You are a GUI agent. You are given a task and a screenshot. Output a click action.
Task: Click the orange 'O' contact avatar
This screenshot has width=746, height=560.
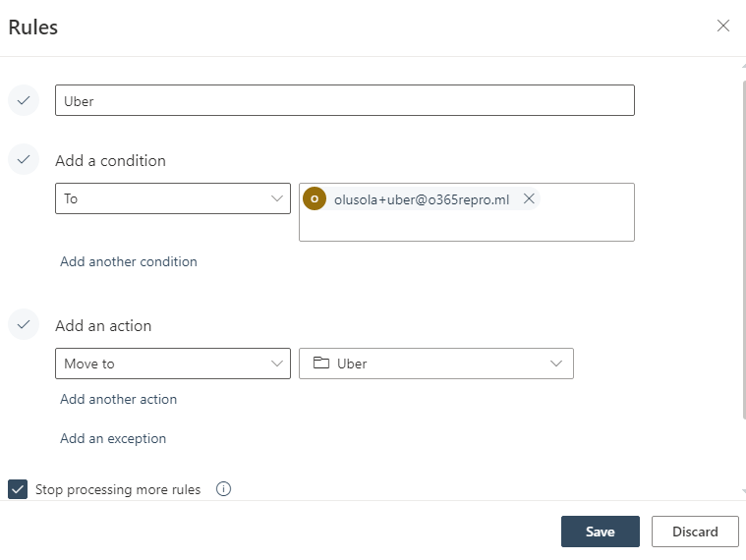click(x=315, y=198)
